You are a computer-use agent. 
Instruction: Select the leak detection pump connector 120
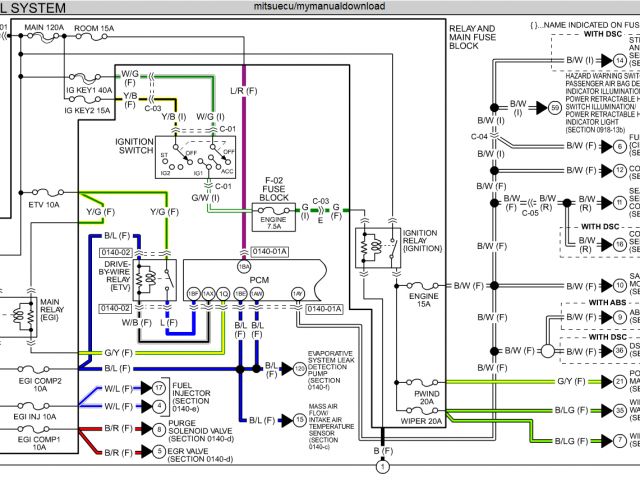(x=298, y=369)
